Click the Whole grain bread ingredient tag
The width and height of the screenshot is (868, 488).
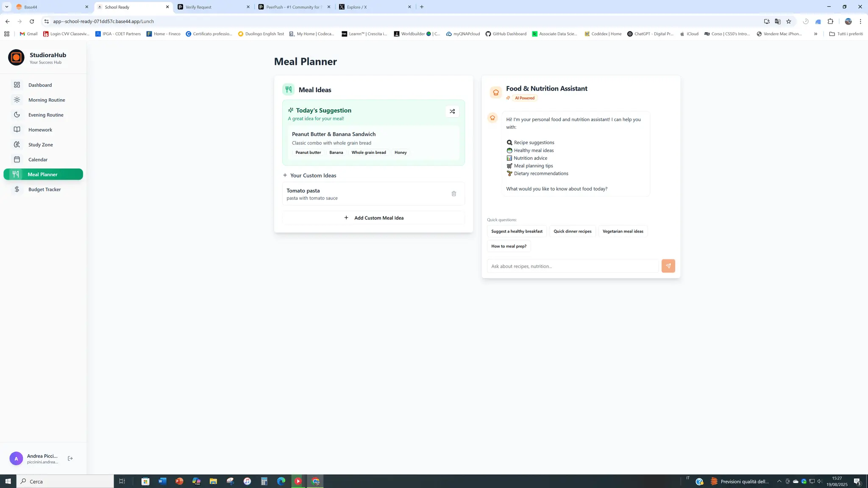click(x=368, y=152)
